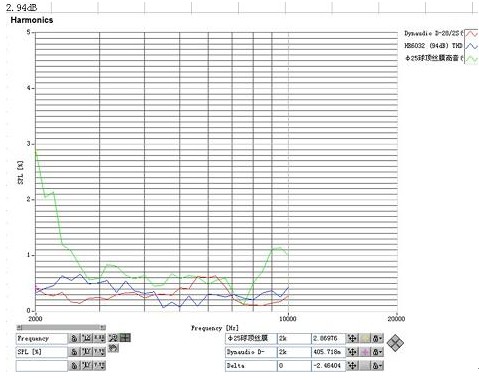Click the SPL [%] axis name field

(x=42, y=352)
